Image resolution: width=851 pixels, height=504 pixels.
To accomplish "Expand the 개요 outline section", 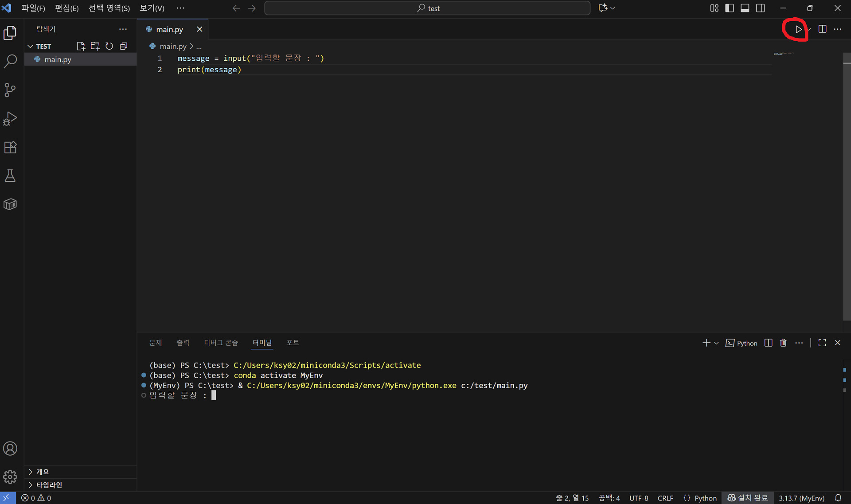I will tap(43, 472).
